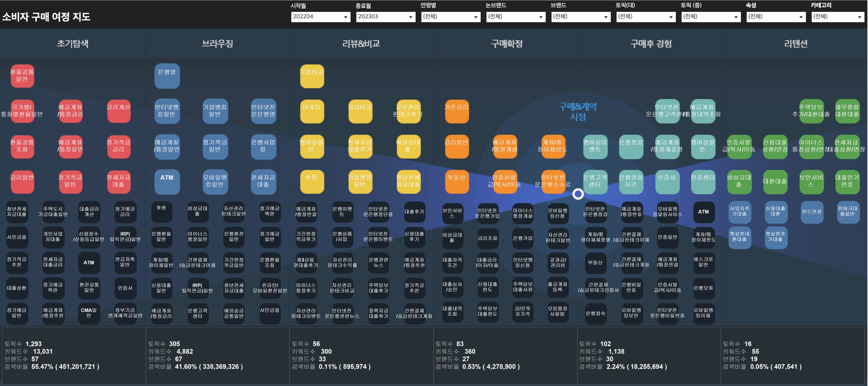Click the yellow 기업비교 topic tile

tap(312, 76)
